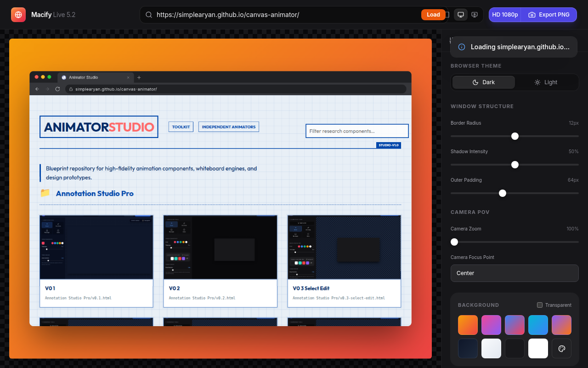Select the desktop monitor preview icon
This screenshot has width=588, height=368.
[x=460, y=14]
